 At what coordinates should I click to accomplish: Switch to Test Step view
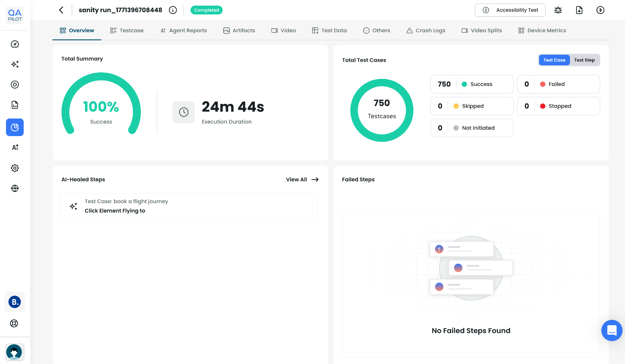click(585, 60)
